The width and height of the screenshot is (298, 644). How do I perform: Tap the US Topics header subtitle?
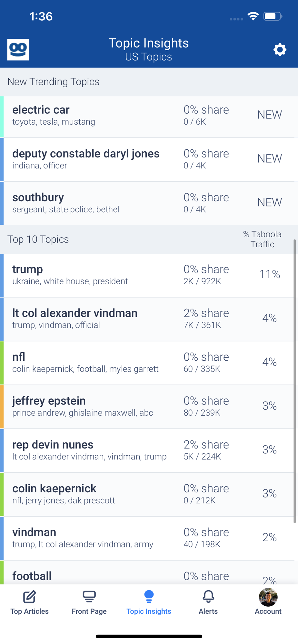[149, 57]
